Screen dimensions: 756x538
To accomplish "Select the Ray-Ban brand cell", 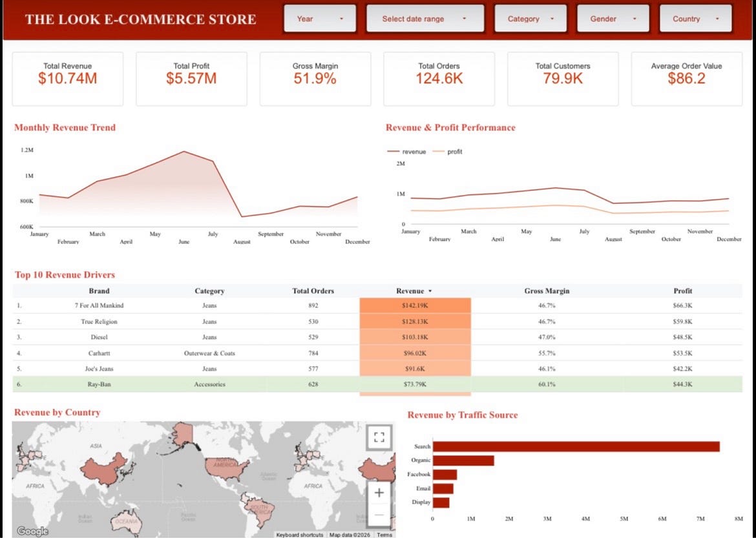I will pyautogui.click(x=99, y=384).
